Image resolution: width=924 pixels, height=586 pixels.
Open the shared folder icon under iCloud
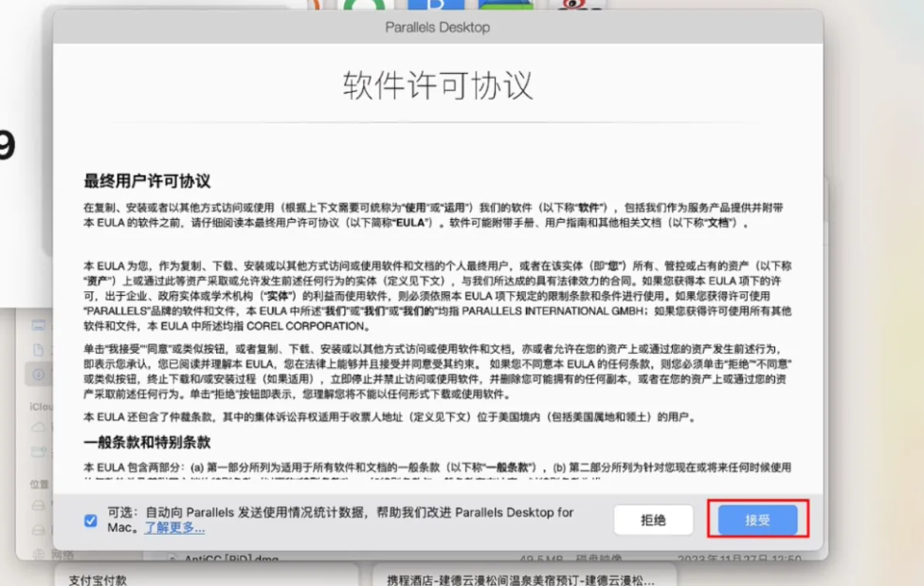tap(39, 452)
